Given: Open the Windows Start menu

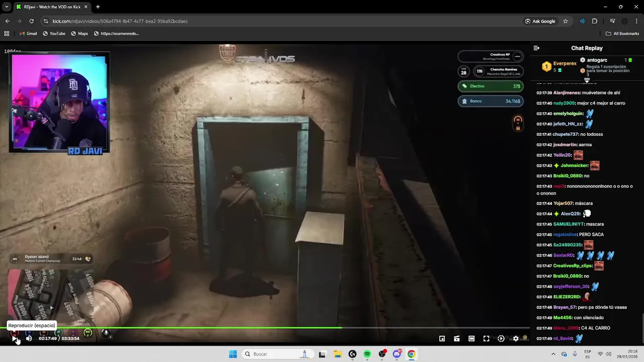Looking at the screenshot, I should [233, 354].
